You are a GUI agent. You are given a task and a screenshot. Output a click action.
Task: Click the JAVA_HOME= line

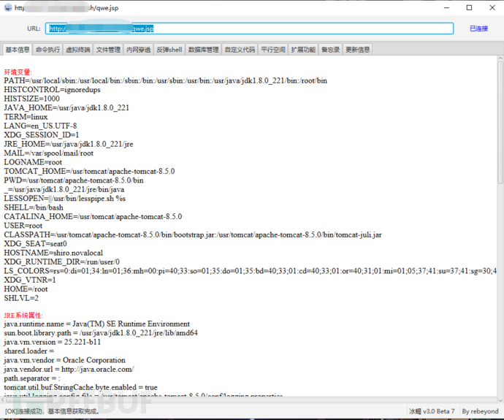click(x=66, y=107)
